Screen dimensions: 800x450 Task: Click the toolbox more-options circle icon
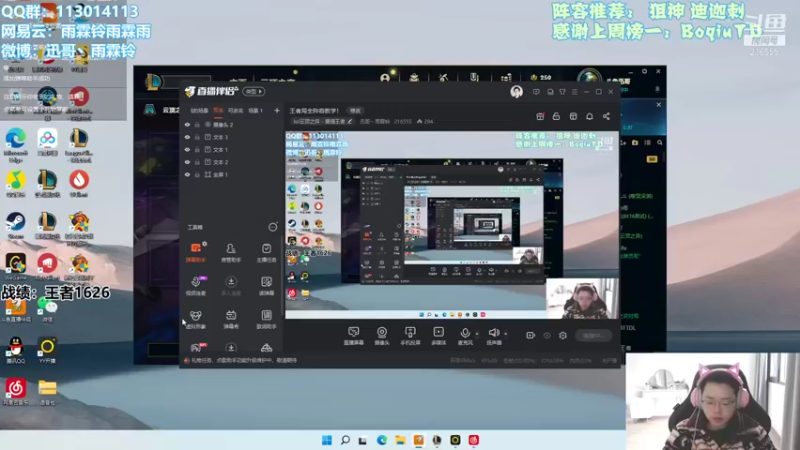273,227
